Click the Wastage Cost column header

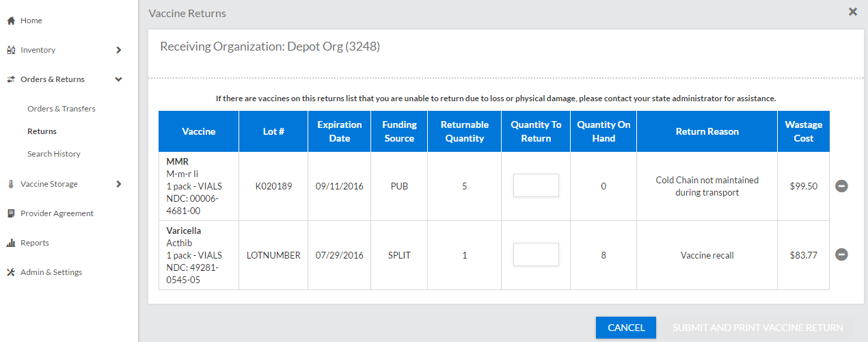pyautogui.click(x=804, y=131)
